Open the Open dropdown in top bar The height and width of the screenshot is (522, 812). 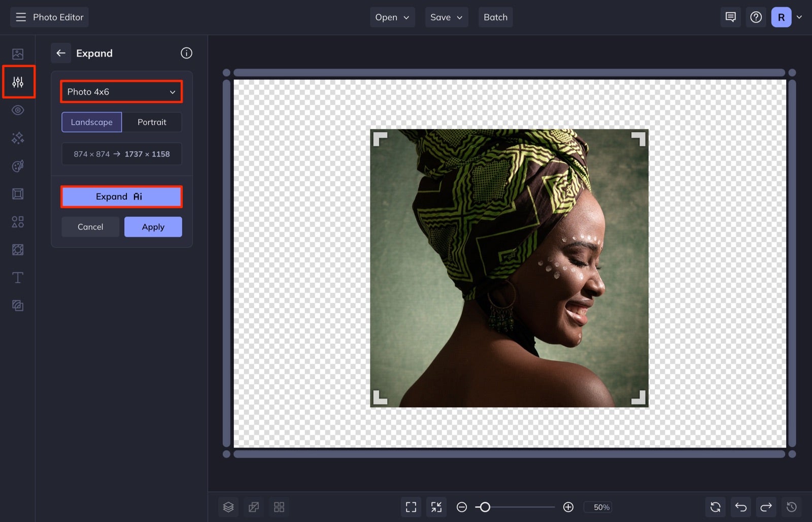click(x=392, y=17)
